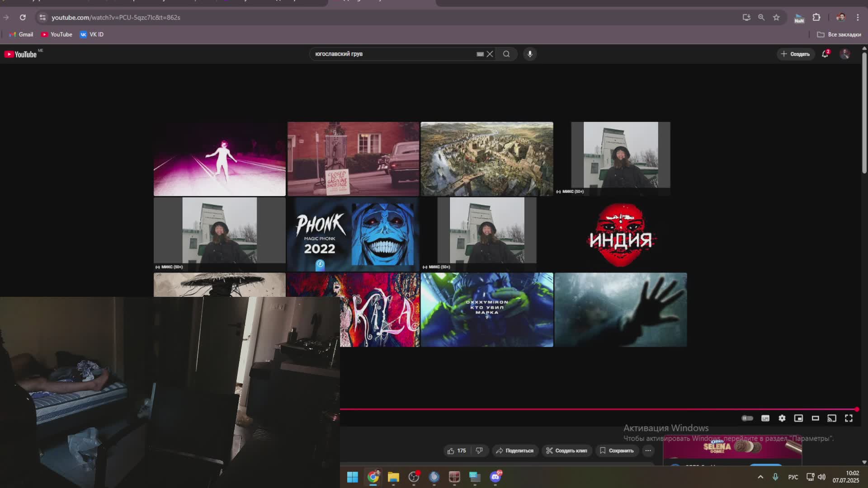Open the Windows Start menu

pyautogui.click(x=353, y=477)
